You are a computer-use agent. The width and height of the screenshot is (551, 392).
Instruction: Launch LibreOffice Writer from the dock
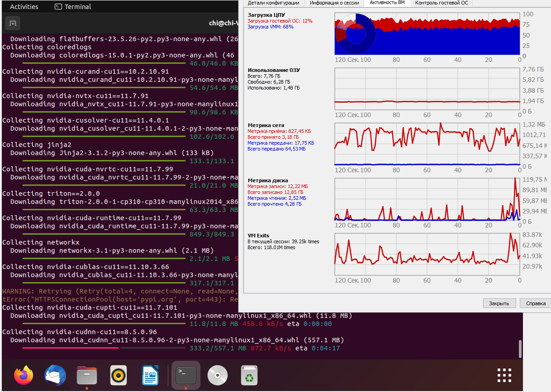pyautogui.click(x=149, y=375)
